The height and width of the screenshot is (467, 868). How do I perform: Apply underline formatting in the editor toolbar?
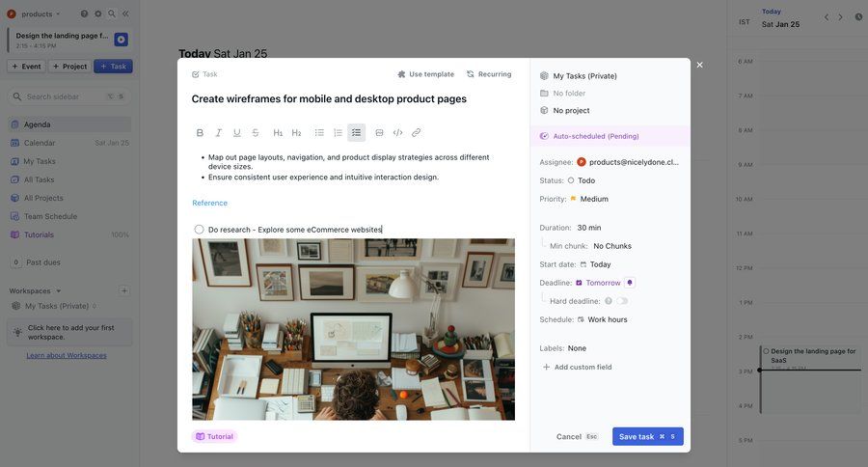click(x=237, y=132)
